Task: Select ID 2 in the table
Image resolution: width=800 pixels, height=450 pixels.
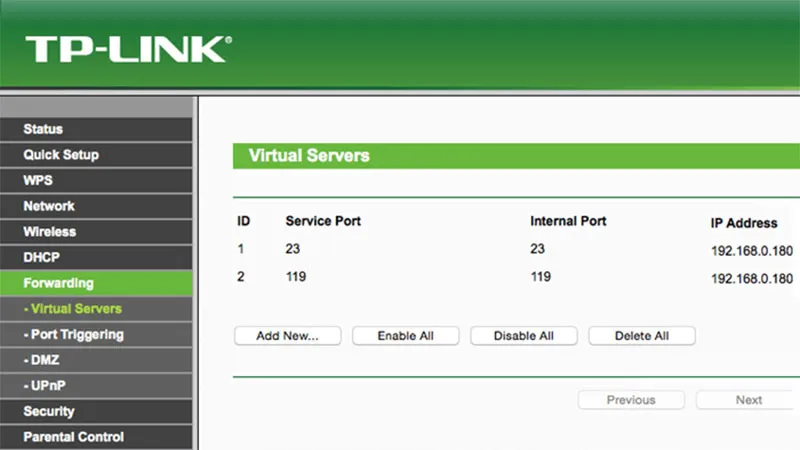Action: (240, 277)
